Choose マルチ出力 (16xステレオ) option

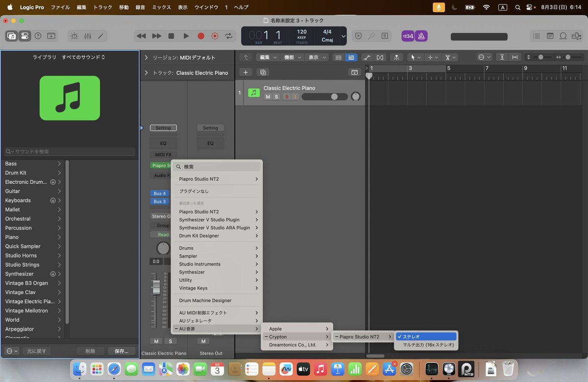(426, 345)
